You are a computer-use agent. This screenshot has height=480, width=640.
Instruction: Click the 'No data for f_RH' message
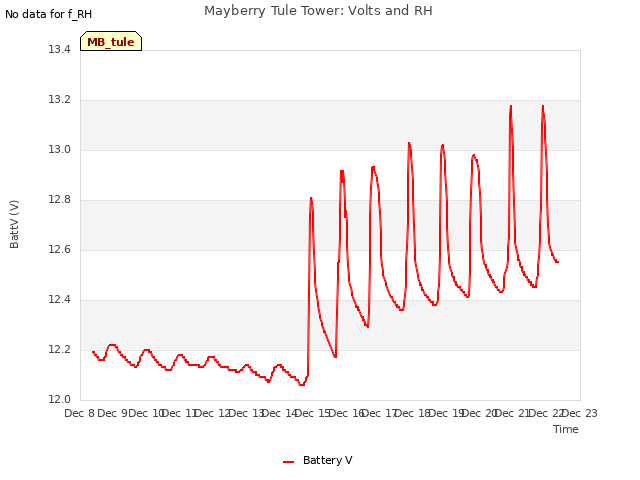[x=48, y=14]
